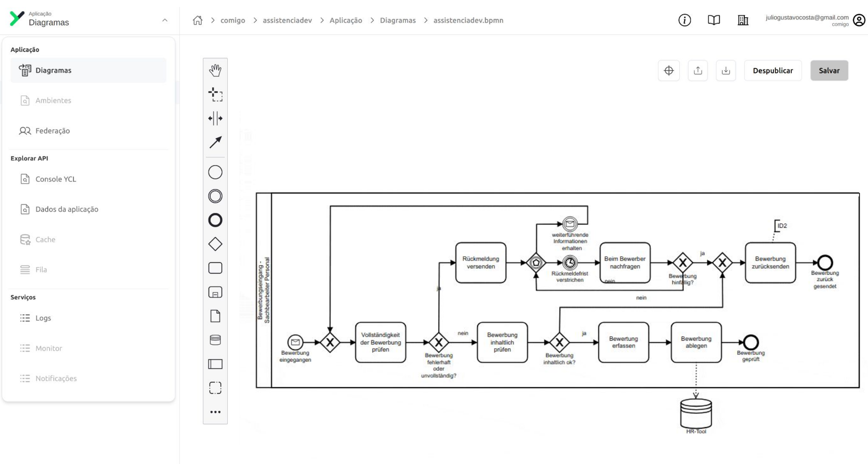Create a data store reference from palette

tap(215, 340)
